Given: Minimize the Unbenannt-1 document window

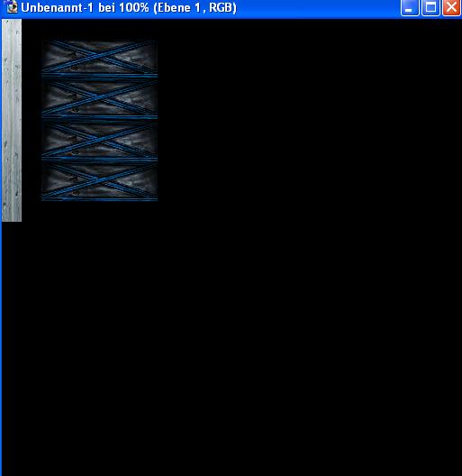Looking at the screenshot, I should click(409, 7).
